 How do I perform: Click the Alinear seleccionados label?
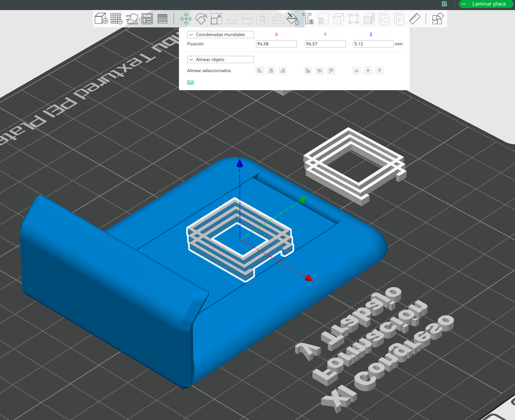click(209, 71)
